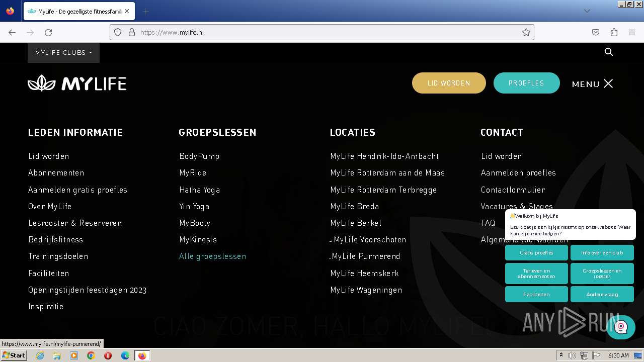Open Contactformulier link

(x=513, y=190)
